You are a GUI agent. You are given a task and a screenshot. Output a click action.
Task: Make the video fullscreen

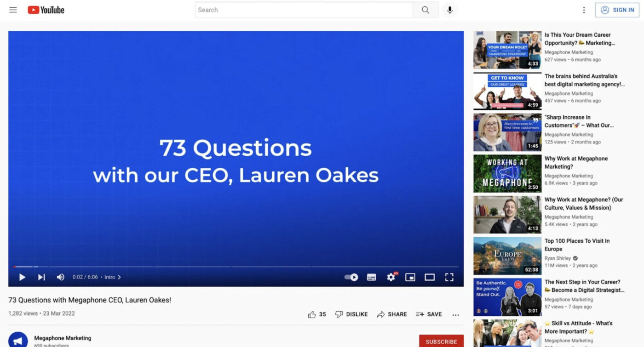point(449,277)
